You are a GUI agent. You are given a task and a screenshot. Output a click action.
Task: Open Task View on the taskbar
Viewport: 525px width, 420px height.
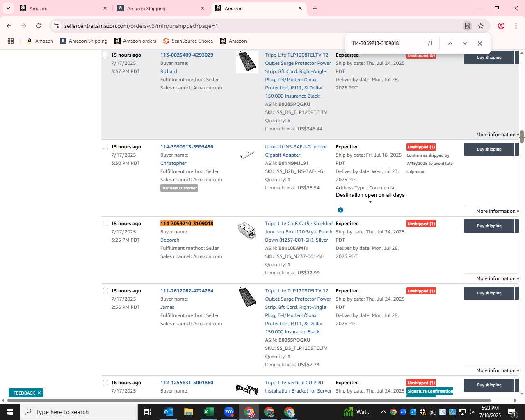tap(148, 412)
